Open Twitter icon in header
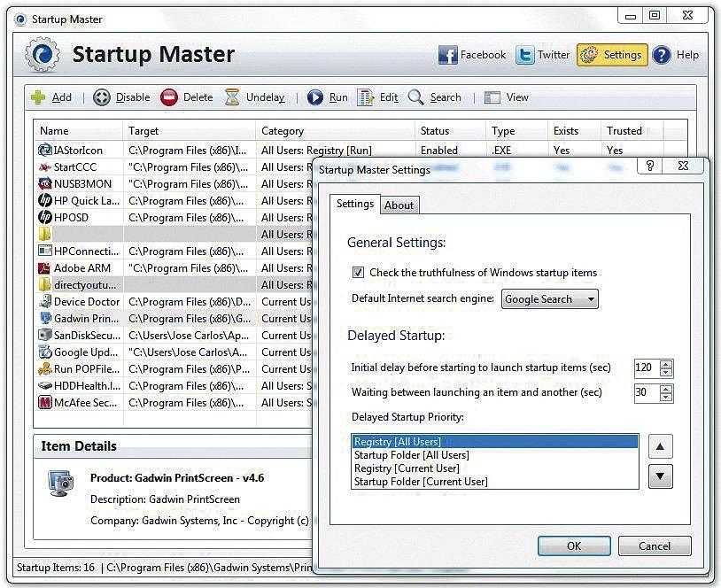Image resolution: width=721 pixels, height=588 pixels. (524, 55)
